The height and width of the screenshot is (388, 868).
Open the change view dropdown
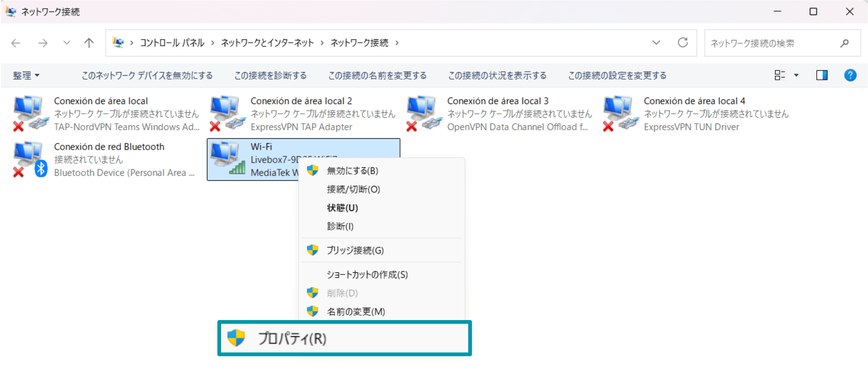(786, 75)
